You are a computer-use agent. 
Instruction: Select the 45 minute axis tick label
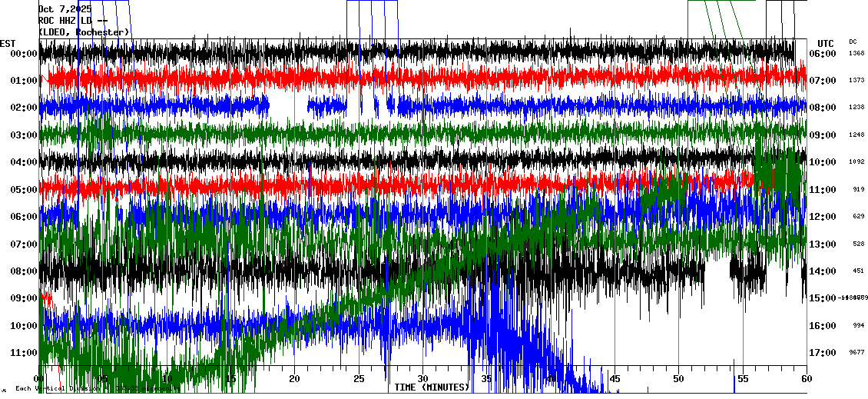click(x=615, y=379)
